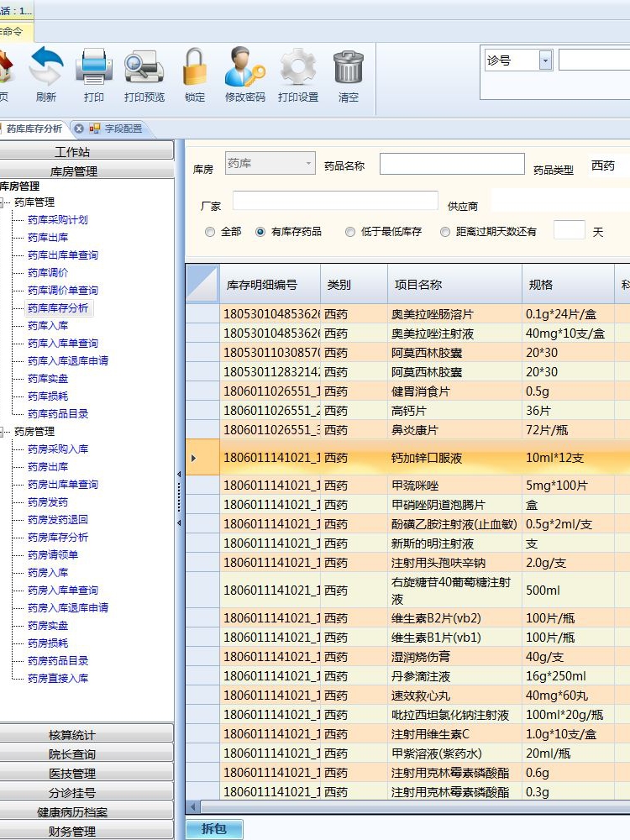This screenshot has height=840, width=630.
Task: Open the 医技管理 navigation section
Action: point(87,773)
